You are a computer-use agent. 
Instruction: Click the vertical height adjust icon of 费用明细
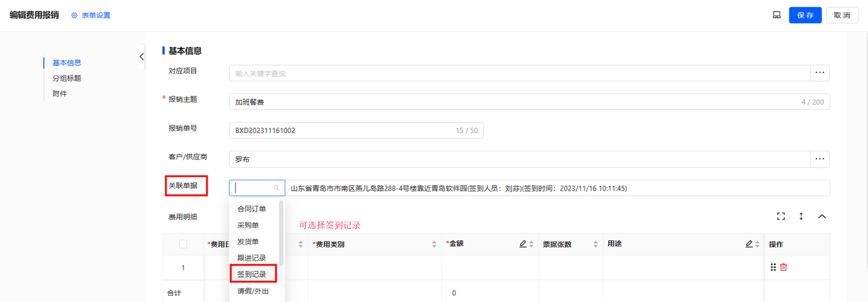pos(801,216)
